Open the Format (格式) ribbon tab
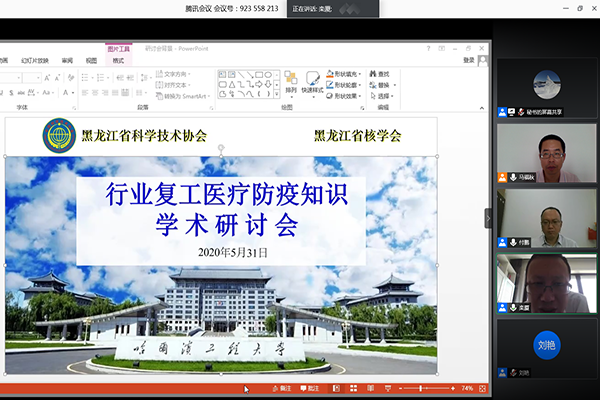The image size is (600, 400). pos(118,60)
